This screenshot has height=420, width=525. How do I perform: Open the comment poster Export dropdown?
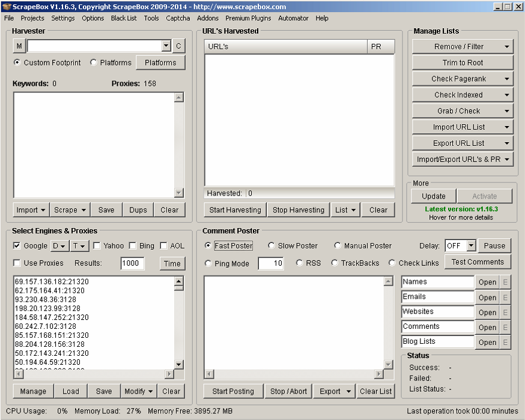click(x=335, y=391)
